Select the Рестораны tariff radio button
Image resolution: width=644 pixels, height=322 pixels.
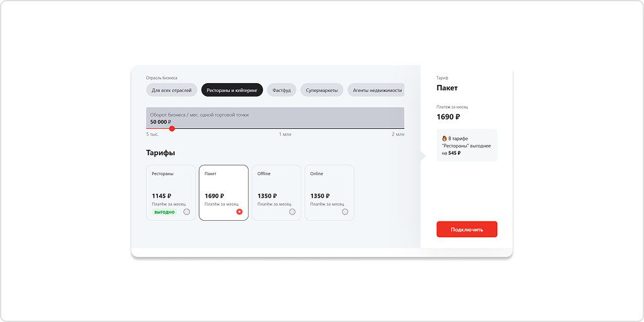point(187,212)
